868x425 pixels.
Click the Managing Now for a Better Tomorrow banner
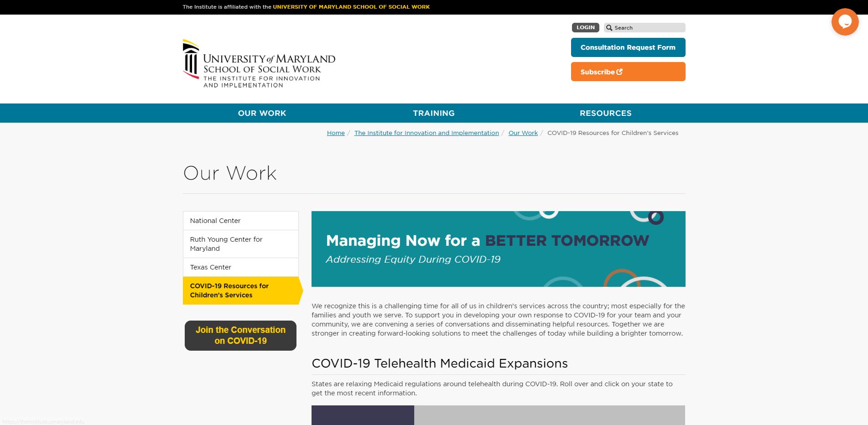tap(498, 249)
